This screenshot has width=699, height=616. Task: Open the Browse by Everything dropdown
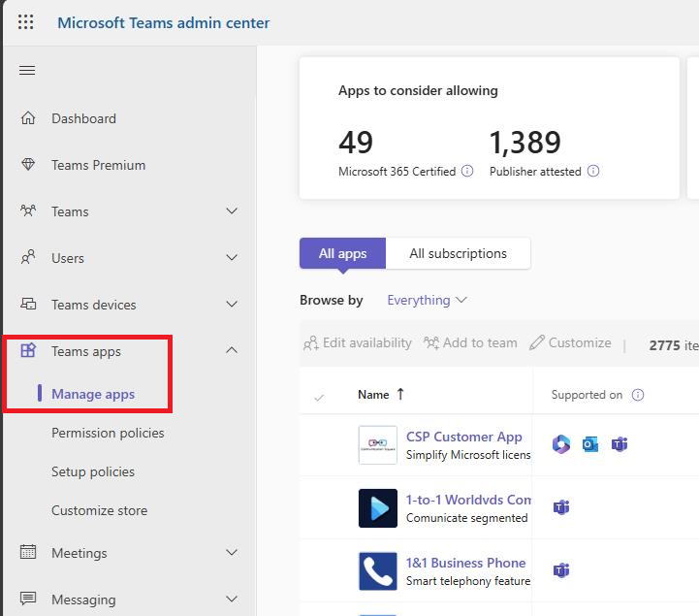point(427,300)
